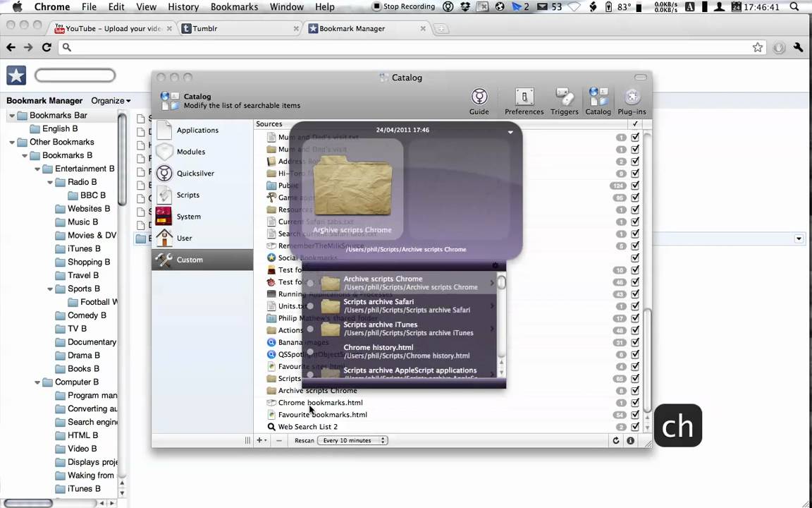Open Spotlight search in the menu bar
Screen dimensions: 812x508
(794, 7)
